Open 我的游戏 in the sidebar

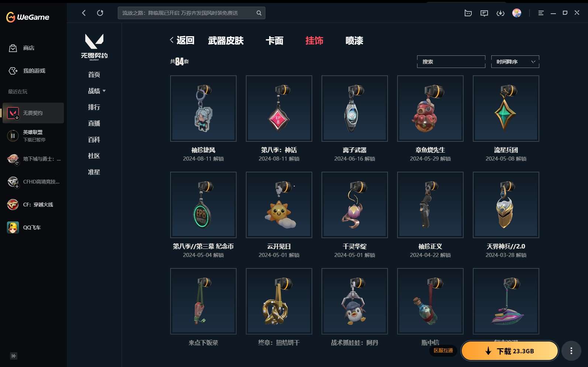pos(33,71)
